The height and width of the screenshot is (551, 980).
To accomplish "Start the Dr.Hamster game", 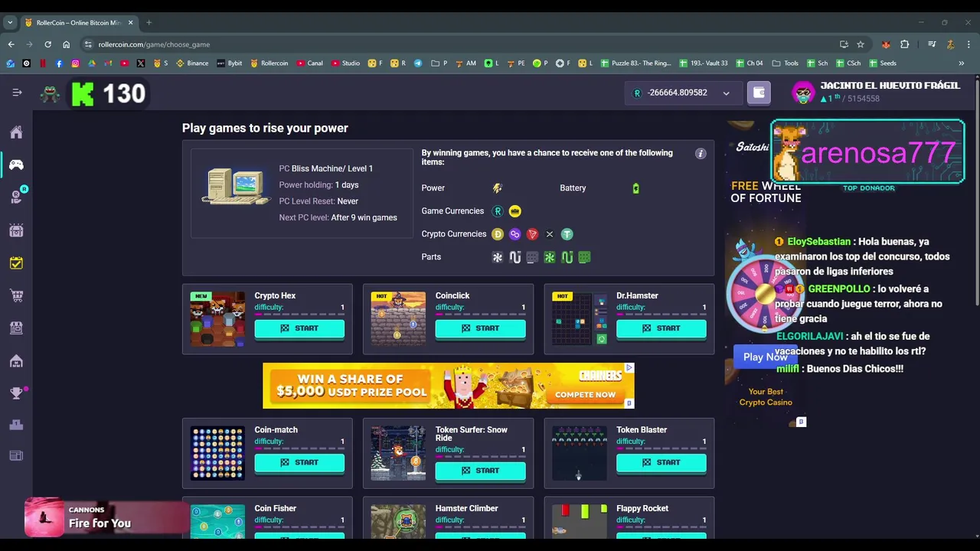I will pos(661,328).
